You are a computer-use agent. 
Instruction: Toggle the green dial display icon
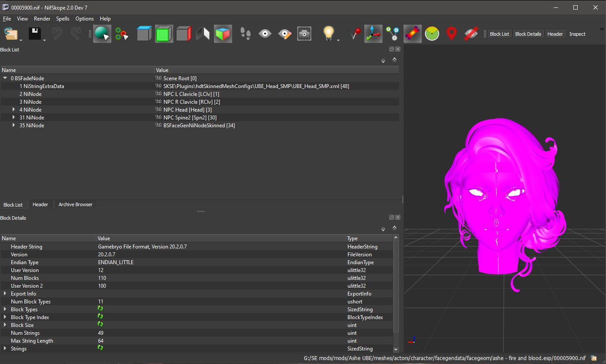[x=432, y=34]
